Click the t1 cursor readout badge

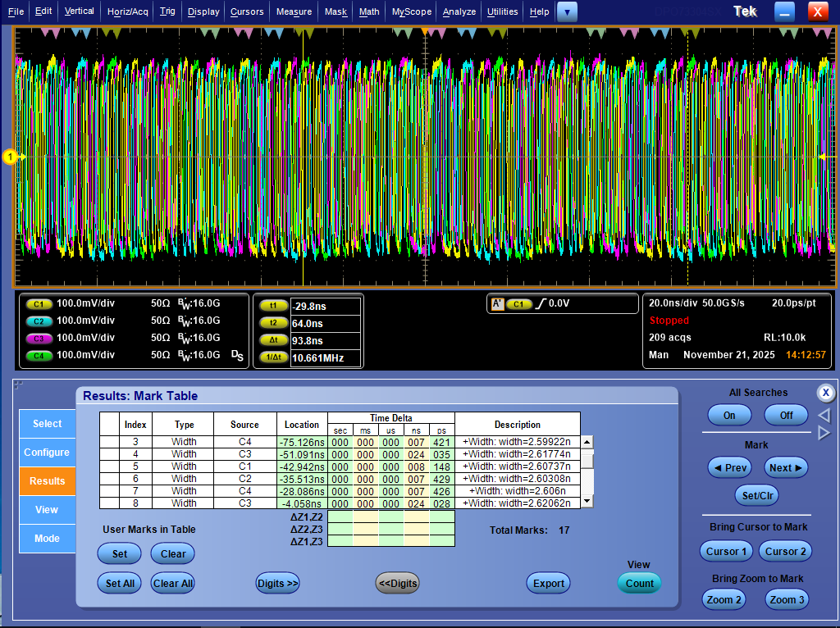273,303
